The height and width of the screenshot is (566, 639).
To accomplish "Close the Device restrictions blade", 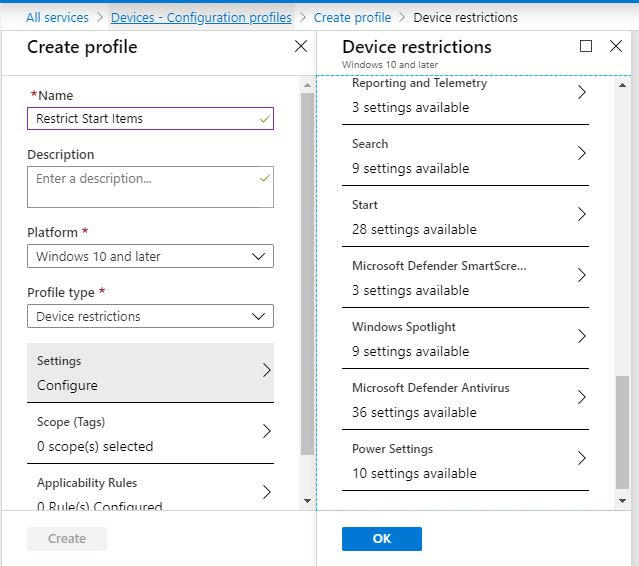I will click(616, 47).
